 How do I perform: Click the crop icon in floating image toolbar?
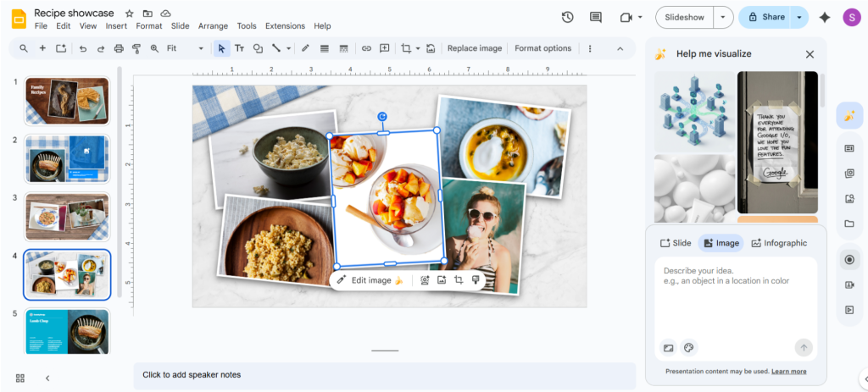pos(459,280)
